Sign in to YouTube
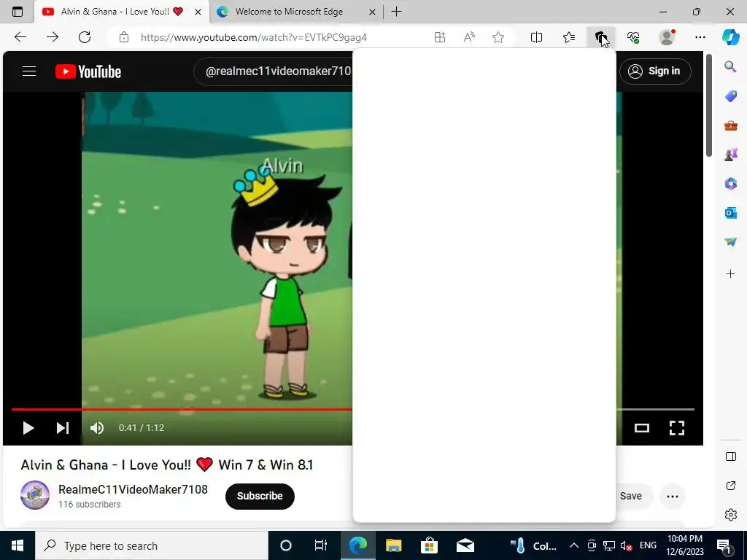 click(x=655, y=71)
